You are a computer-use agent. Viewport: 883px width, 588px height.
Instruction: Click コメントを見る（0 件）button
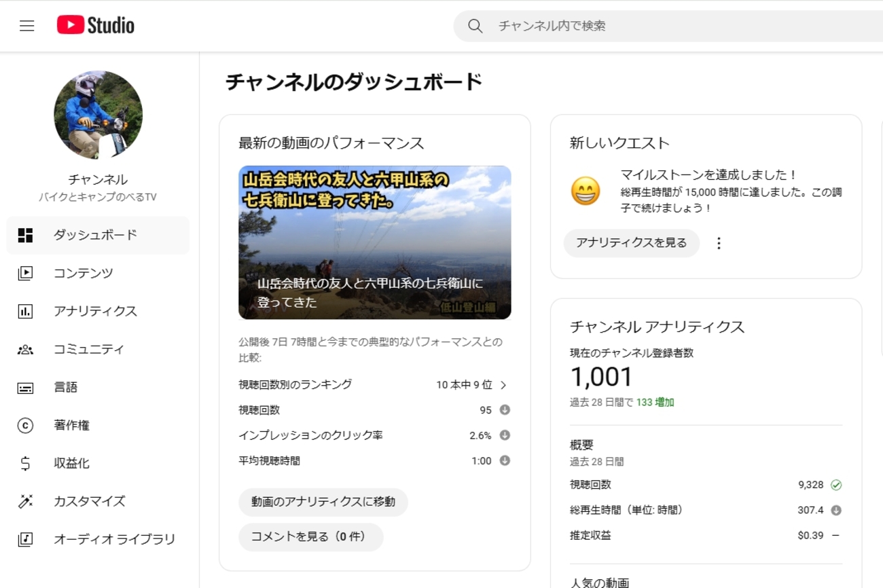click(310, 537)
